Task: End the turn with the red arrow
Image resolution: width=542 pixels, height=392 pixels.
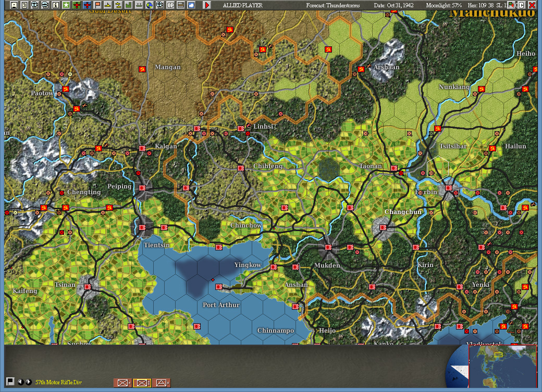Action: click(x=206, y=5)
